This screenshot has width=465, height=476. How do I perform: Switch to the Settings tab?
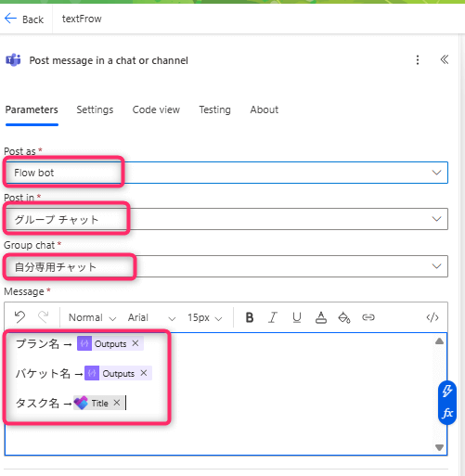(95, 109)
